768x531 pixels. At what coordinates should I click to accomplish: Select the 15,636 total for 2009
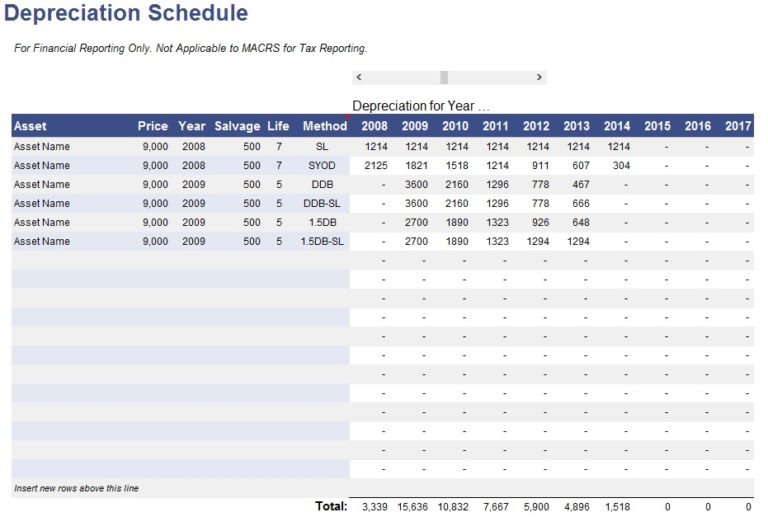click(x=412, y=507)
